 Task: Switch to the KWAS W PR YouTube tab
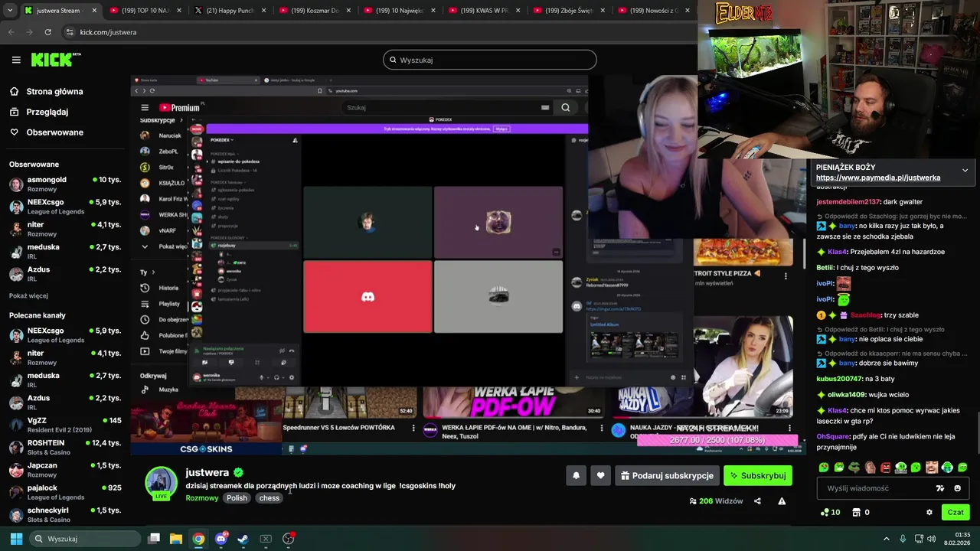coord(484,11)
